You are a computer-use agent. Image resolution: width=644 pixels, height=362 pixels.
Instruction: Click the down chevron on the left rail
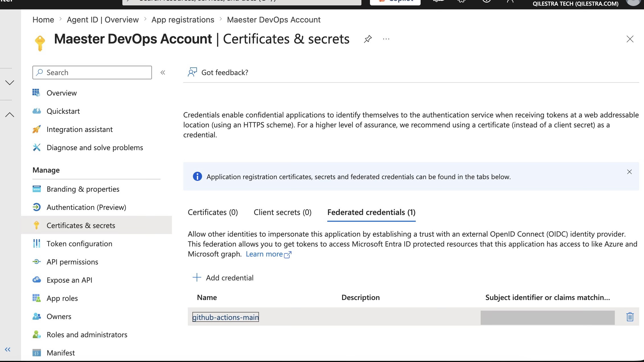[x=10, y=83]
